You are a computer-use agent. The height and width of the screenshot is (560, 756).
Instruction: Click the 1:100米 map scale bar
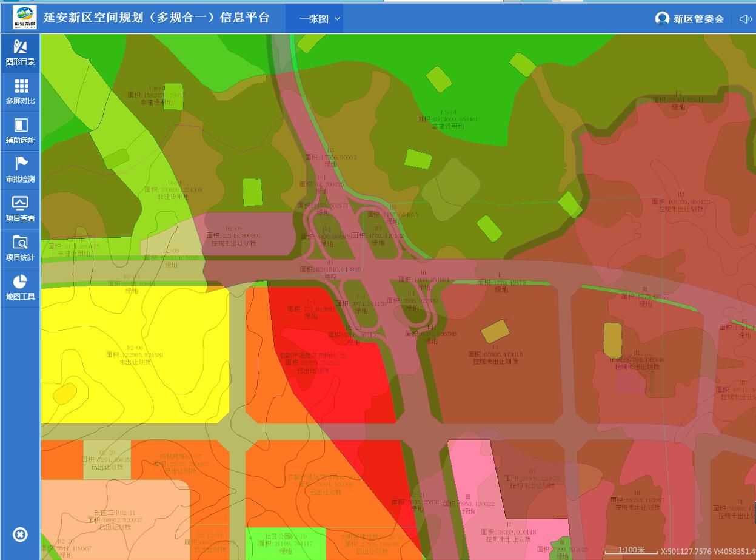(x=631, y=550)
